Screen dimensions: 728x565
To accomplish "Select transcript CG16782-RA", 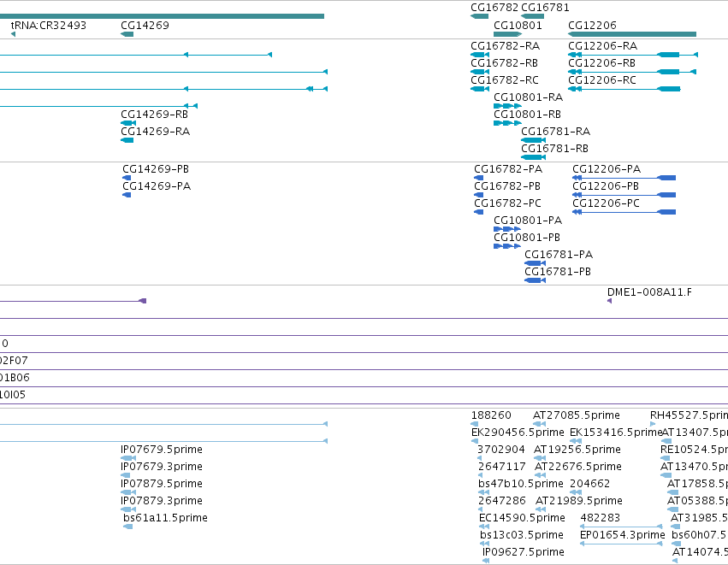I will [x=505, y=46].
